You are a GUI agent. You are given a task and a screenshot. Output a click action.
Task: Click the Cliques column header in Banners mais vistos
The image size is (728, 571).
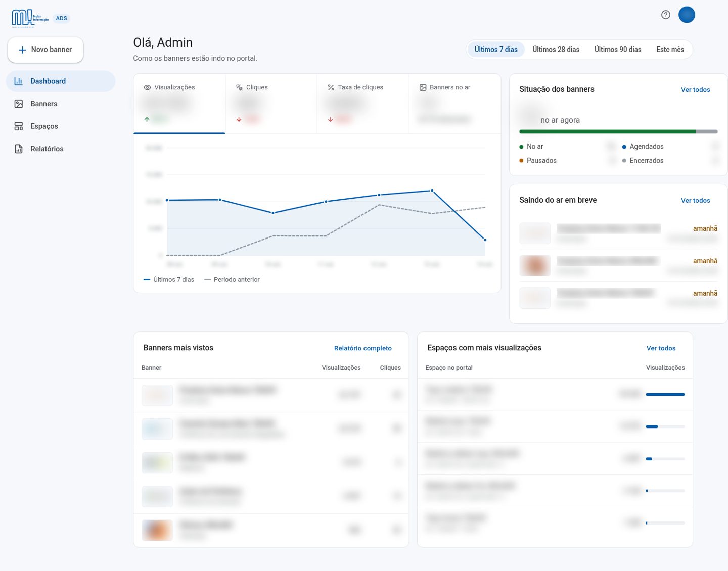(x=390, y=368)
